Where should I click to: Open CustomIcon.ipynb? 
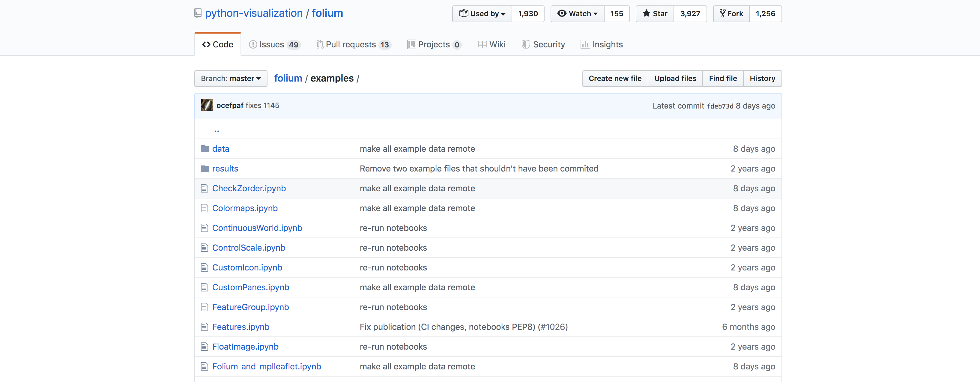[x=247, y=267]
